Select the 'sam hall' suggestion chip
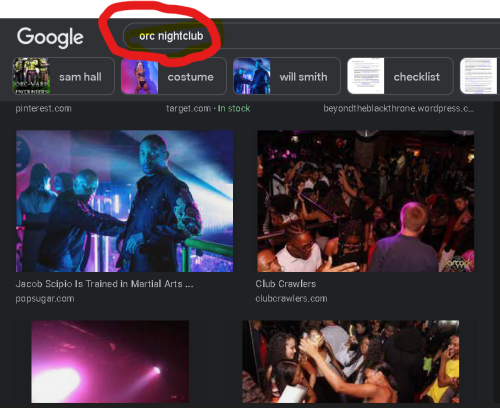Image resolution: width=500 pixels, height=408 pixels. [64, 76]
